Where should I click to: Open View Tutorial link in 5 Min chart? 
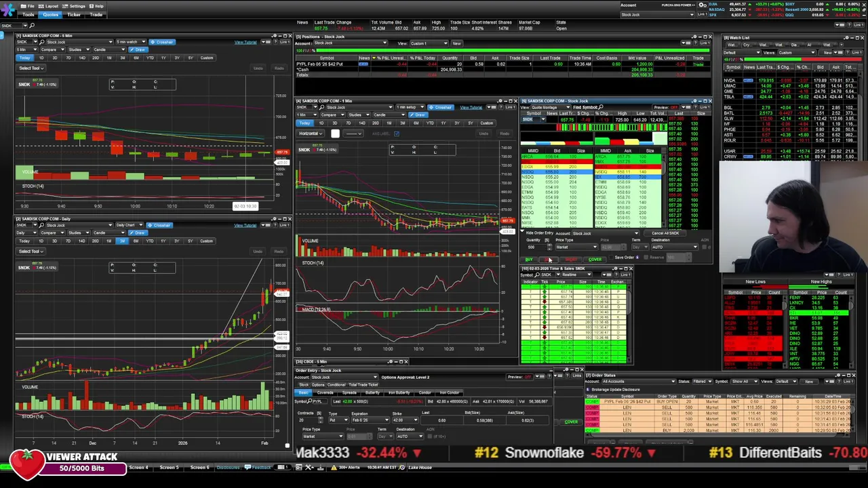[x=245, y=42]
